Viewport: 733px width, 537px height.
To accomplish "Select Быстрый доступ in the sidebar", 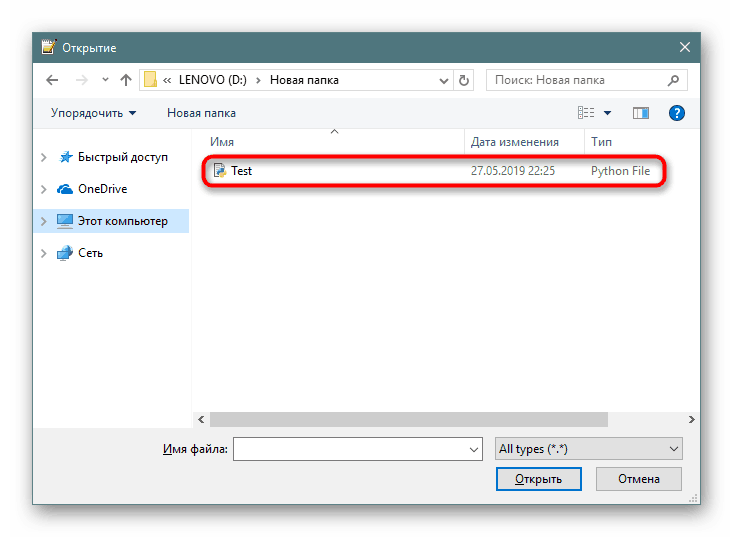I will tap(122, 157).
